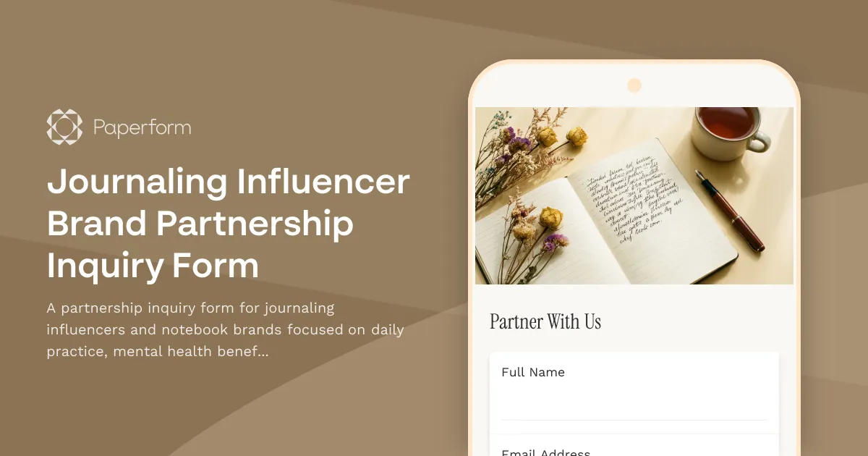Open the Paperform homepage via the wordmark
This screenshot has height=456, width=868.
point(142,127)
